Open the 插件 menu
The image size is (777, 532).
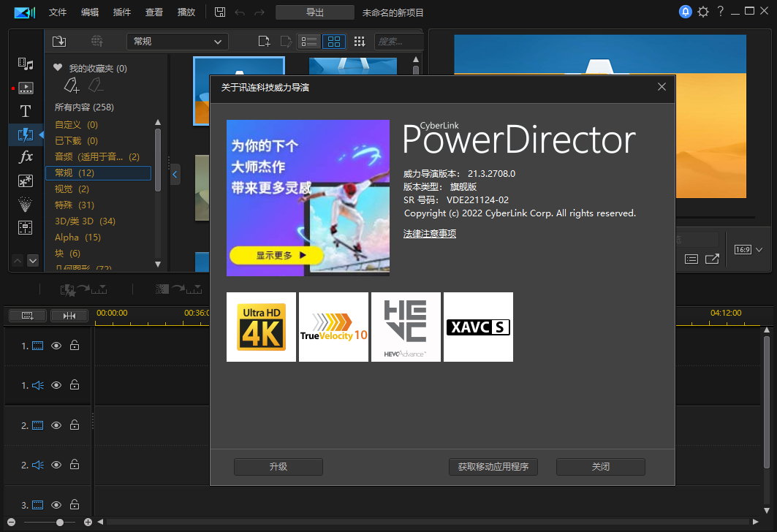coord(122,12)
